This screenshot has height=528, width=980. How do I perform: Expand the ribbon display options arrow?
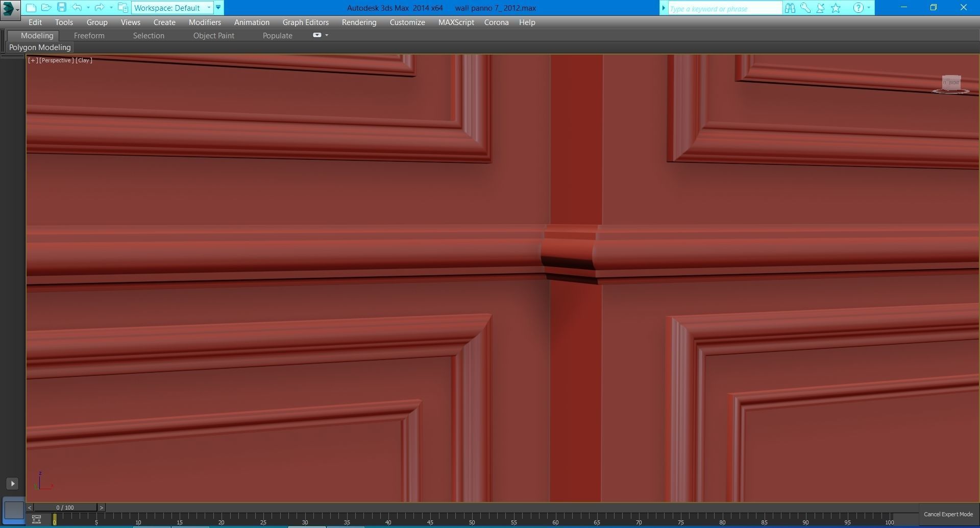(x=327, y=35)
